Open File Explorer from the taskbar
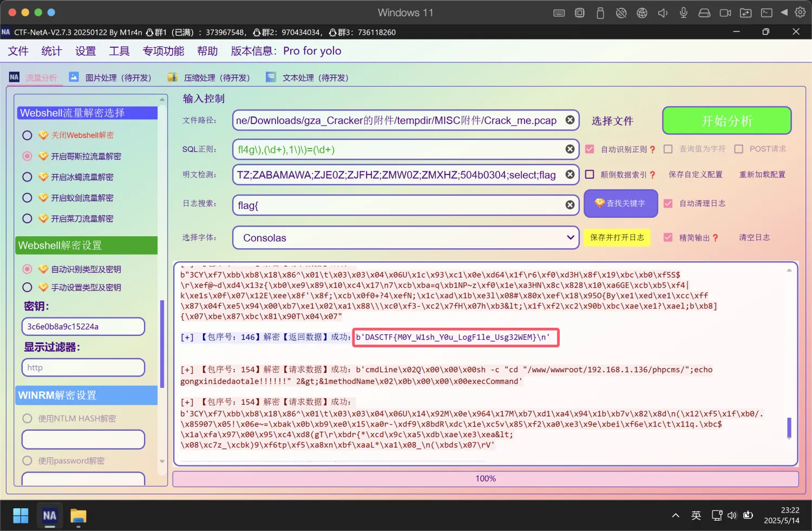The image size is (812, 531). coord(78,516)
